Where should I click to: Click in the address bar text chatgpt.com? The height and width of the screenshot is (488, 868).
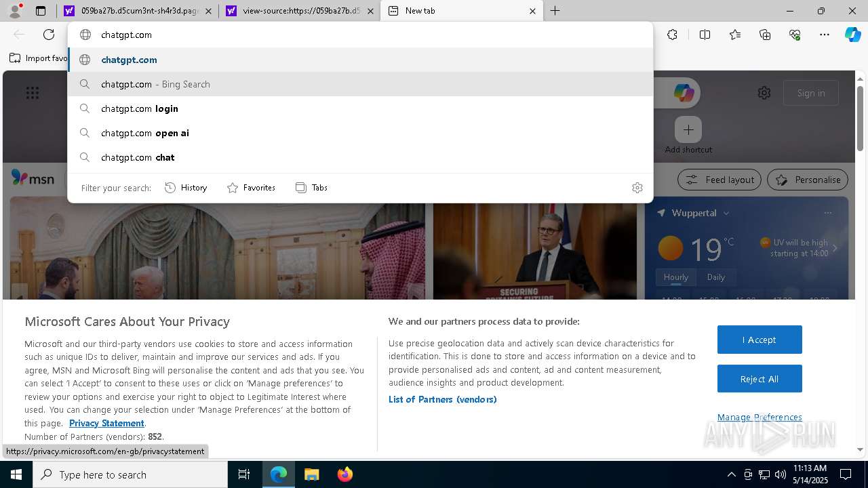pyautogui.click(x=126, y=35)
